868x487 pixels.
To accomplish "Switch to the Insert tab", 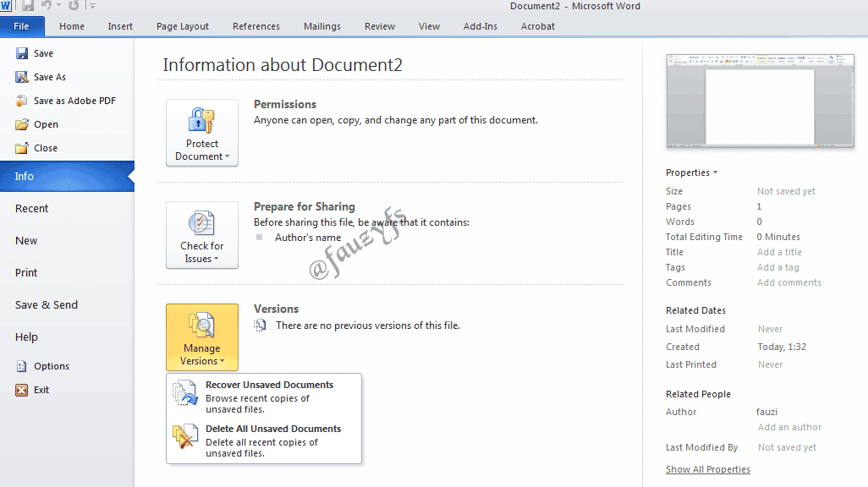I will pyautogui.click(x=120, y=26).
